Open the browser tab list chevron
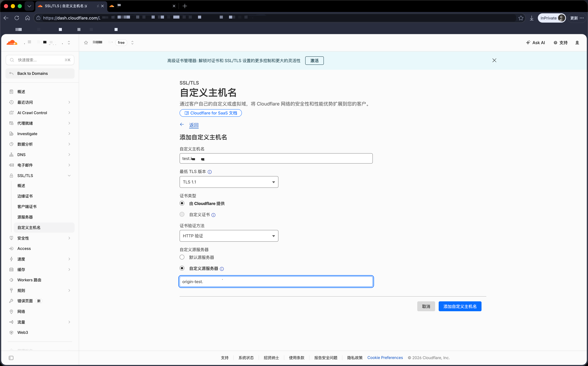Screen dimensions: 588x366 [x=29, y=6]
